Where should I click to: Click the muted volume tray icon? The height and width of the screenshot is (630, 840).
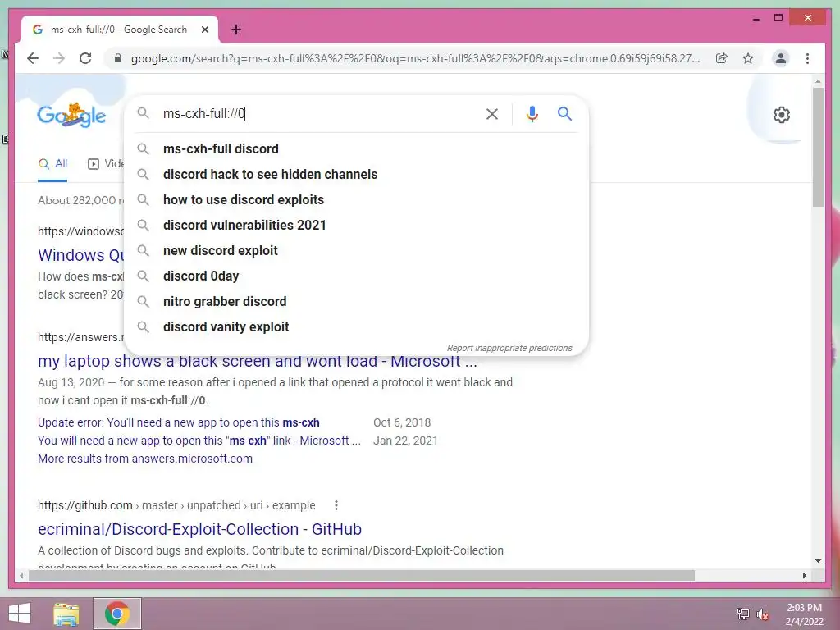(x=763, y=614)
